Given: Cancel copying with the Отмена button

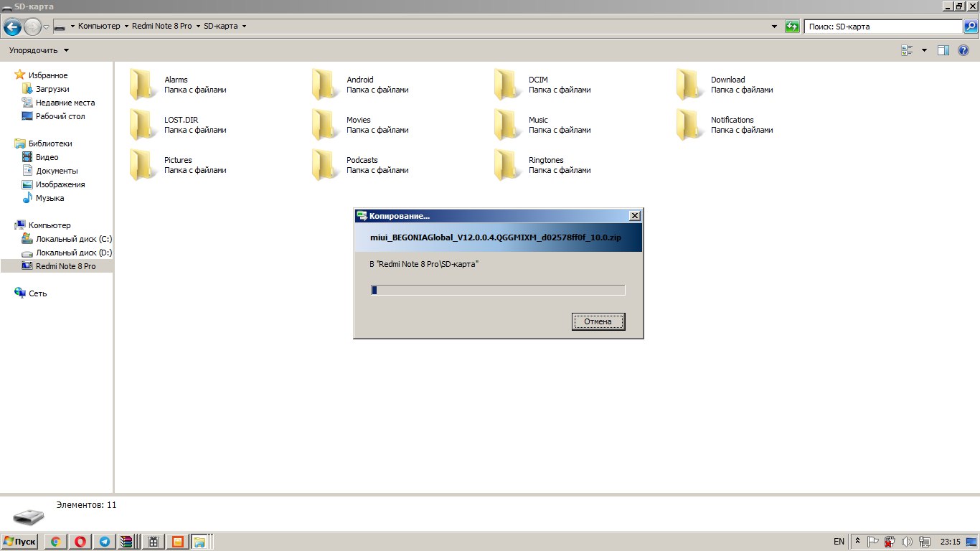Looking at the screenshot, I should click(598, 321).
